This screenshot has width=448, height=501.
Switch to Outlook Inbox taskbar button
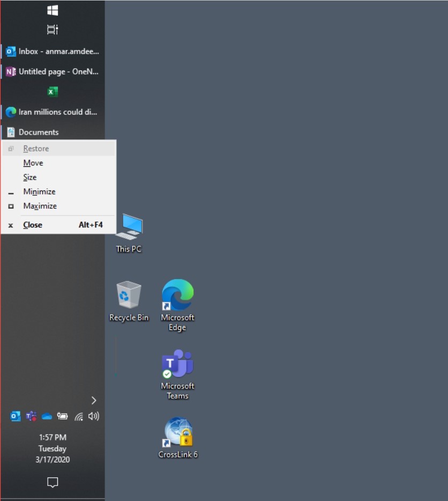[x=53, y=51]
